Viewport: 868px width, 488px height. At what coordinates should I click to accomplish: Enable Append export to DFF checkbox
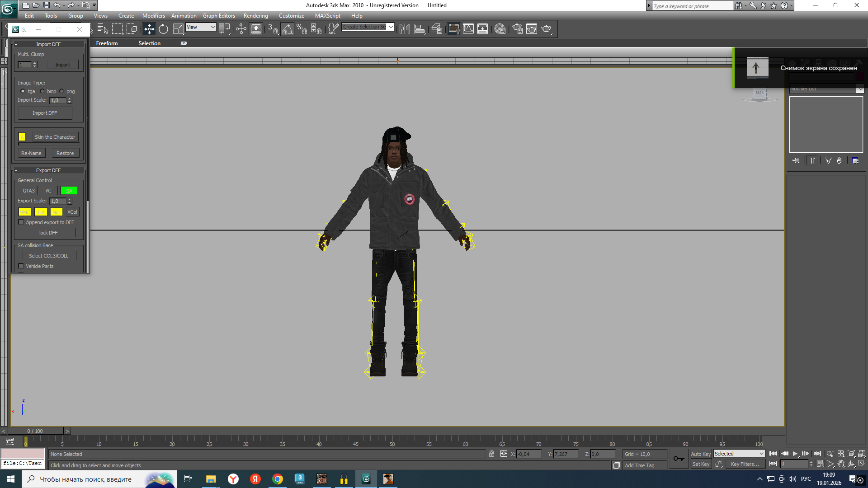[21, 222]
